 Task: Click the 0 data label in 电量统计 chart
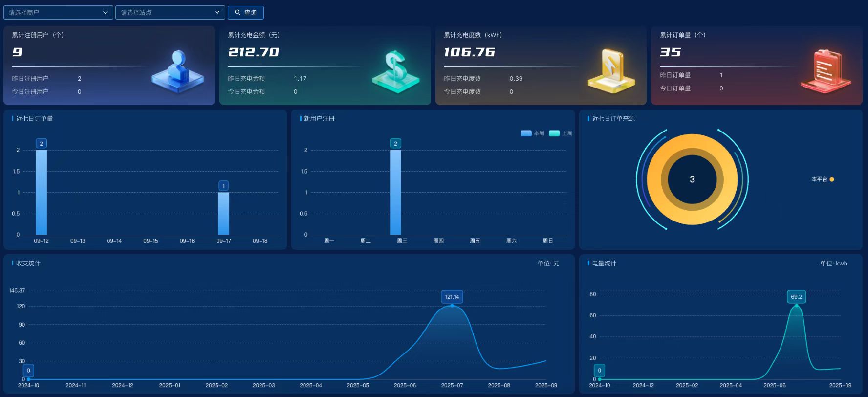point(600,370)
